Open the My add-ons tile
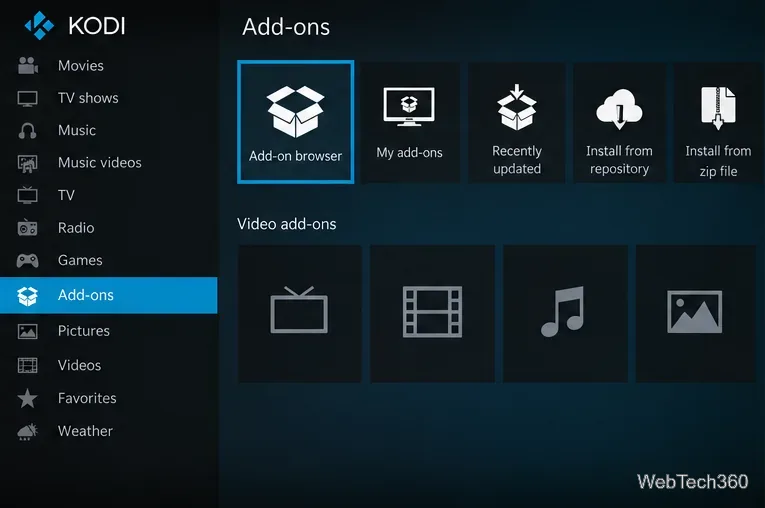 (x=409, y=122)
